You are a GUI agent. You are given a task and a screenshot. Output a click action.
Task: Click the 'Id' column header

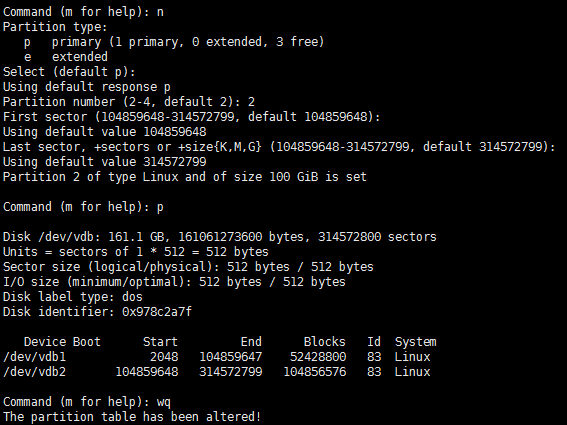[x=374, y=342]
